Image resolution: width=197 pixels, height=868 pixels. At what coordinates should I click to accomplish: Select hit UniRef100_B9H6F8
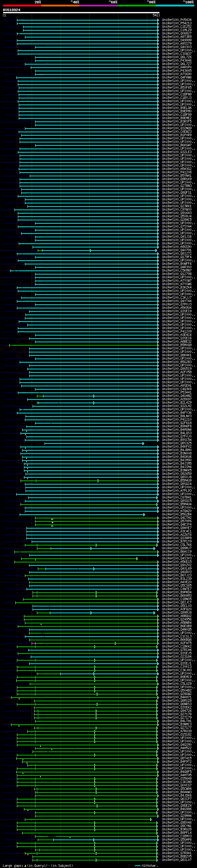click(177, 426)
